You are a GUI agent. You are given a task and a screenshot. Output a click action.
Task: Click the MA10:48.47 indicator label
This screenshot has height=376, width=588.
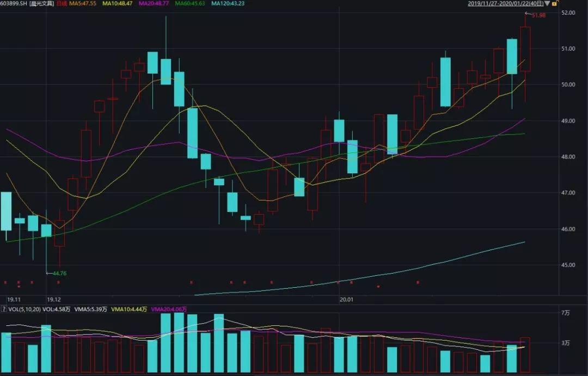[x=119, y=4]
